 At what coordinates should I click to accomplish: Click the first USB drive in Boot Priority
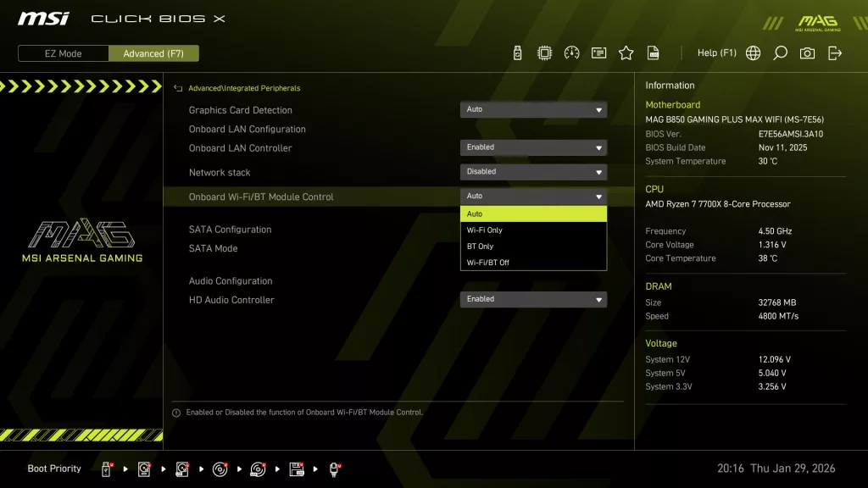tap(105, 468)
